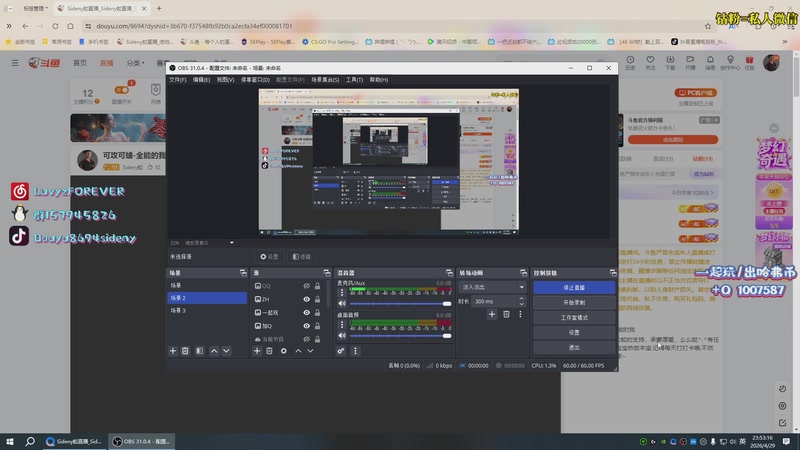Image resolution: width=800 pixels, height=450 pixels.
Task: Toggle the lock on the 一起玩 source
Action: [x=317, y=313]
